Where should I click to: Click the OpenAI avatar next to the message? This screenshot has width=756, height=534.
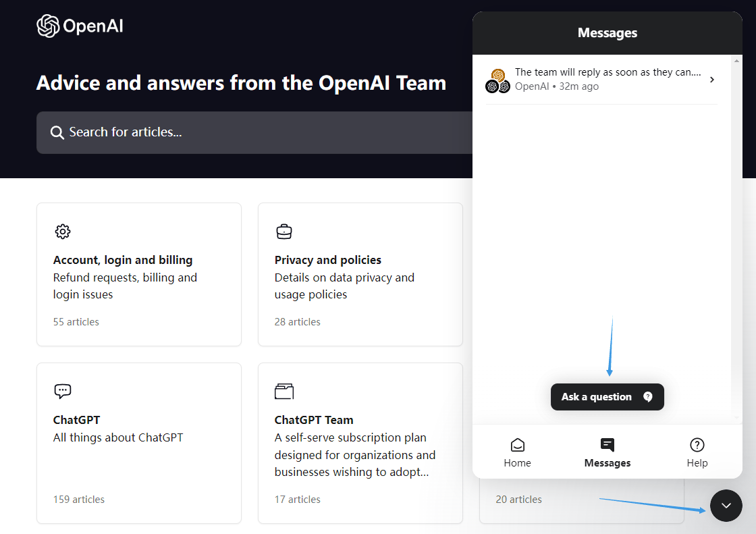(x=497, y=80)
